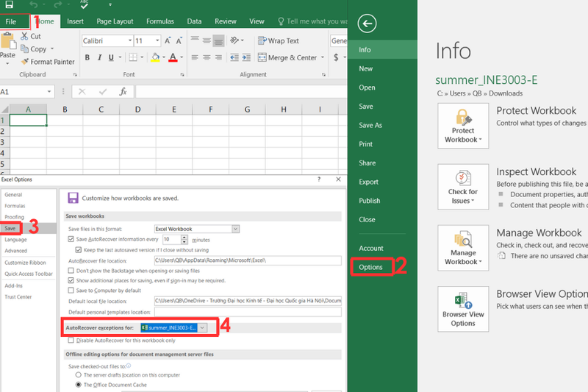Expand the Paste options arrow
Screen dimensions: 588x392
click(x=7, y=64)
